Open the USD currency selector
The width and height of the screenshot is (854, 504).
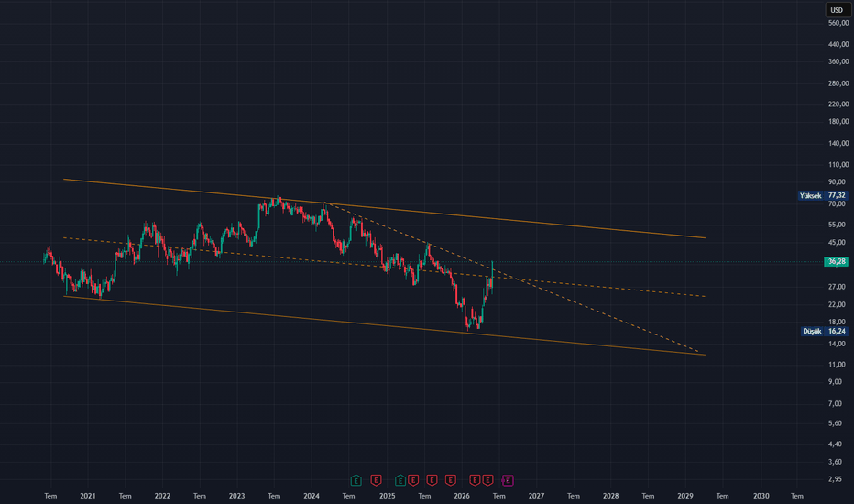(x=838, y=10)
